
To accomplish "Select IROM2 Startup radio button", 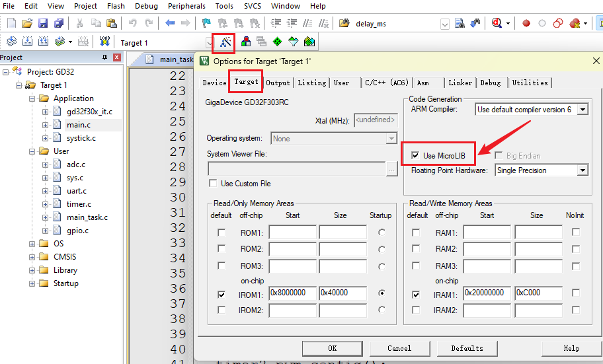I will (382, 309).
